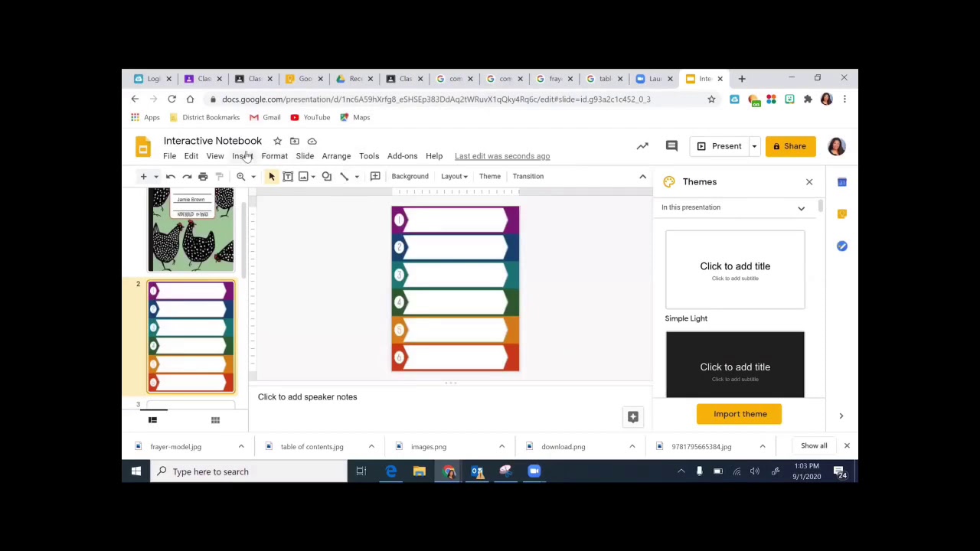
Task: Select the Simple Light theme thumbnail
Action: tap(735, 269)
